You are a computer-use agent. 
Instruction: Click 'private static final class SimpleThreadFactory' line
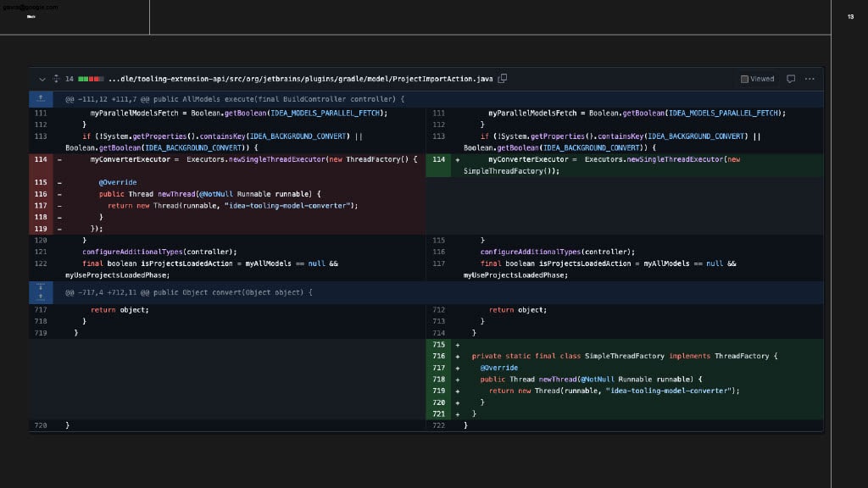(625, 357)
